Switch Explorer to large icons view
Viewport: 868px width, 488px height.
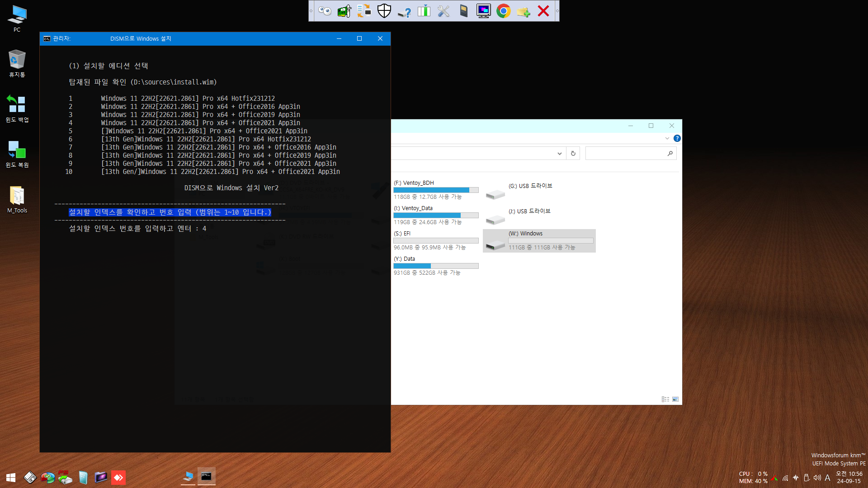pos(675,399)
